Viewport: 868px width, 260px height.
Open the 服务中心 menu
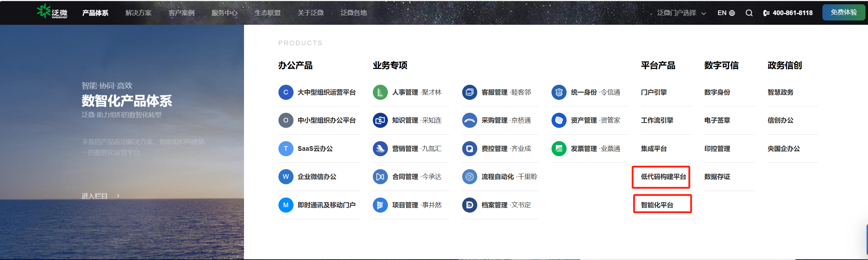tap(224, 13)
